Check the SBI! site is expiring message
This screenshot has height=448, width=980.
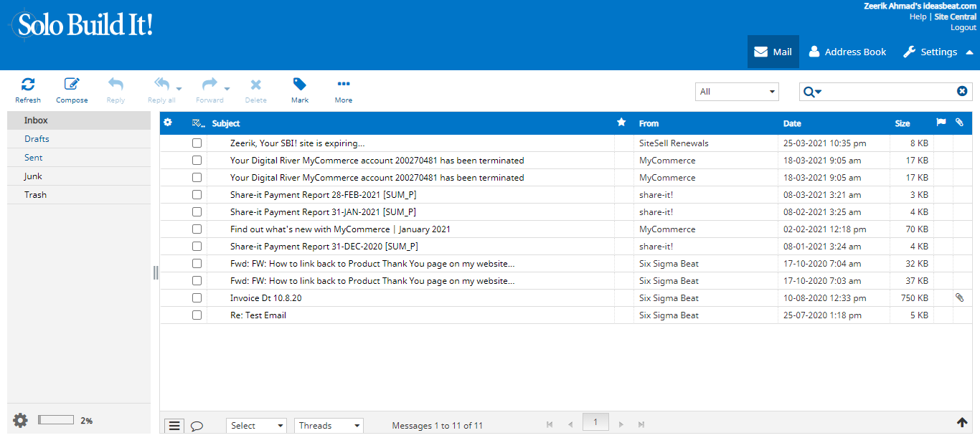tap(197, 143)
